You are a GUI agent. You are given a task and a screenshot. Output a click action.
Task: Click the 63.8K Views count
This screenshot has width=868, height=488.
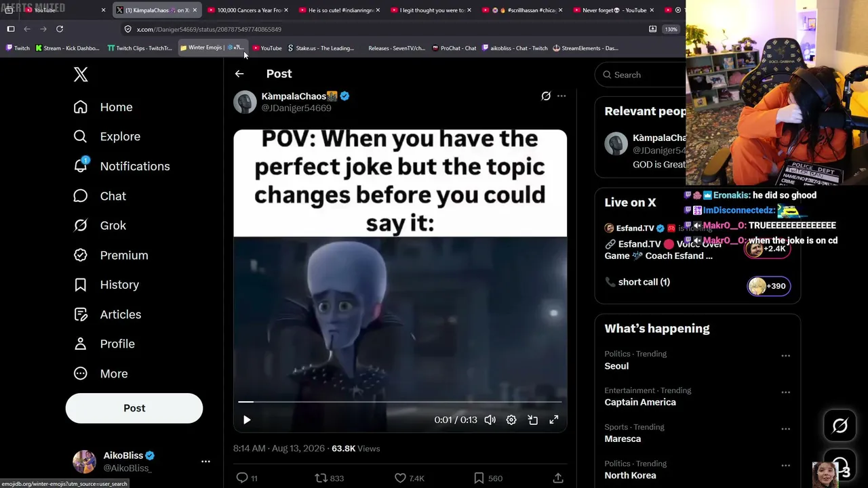[355, 449]
